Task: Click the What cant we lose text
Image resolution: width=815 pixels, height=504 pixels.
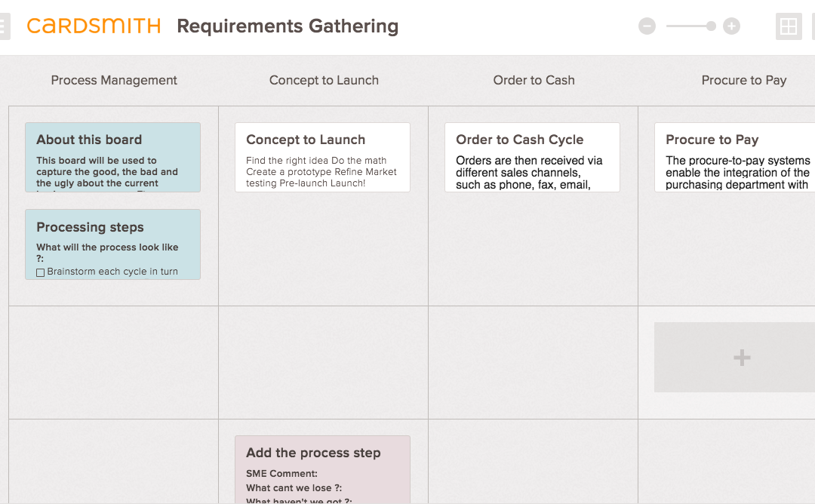Action: click(294, 488)
